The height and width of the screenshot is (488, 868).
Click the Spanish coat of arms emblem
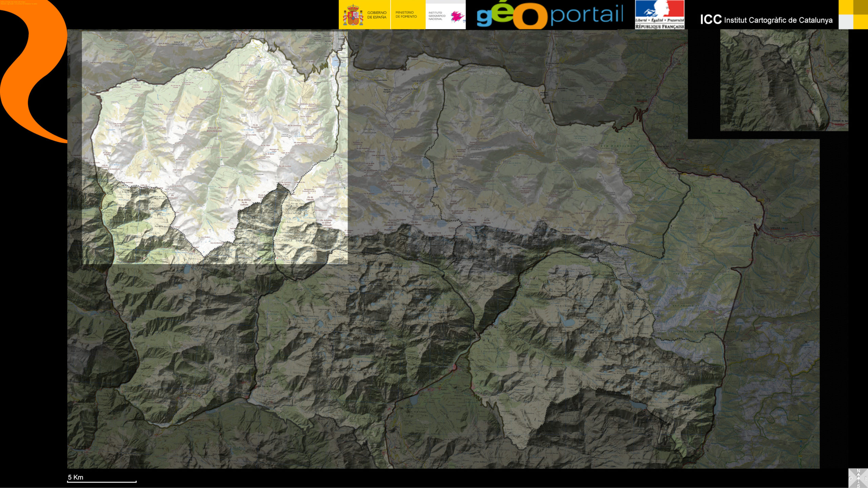click(353, 15)
